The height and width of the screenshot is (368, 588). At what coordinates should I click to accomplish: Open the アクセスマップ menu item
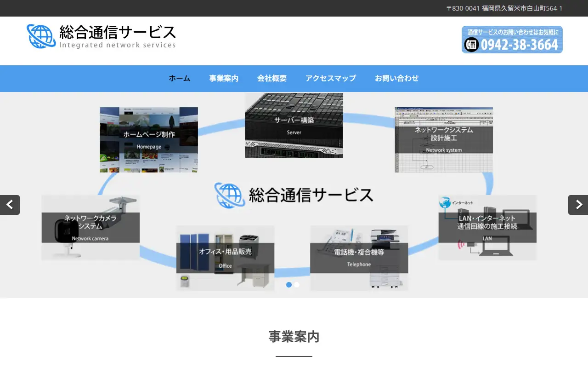tap(331, 78)
